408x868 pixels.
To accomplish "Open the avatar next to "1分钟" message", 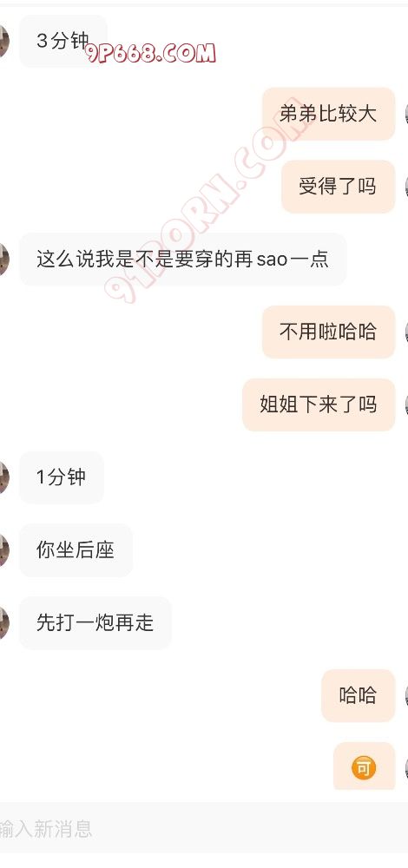I will [x=3, y=477].
